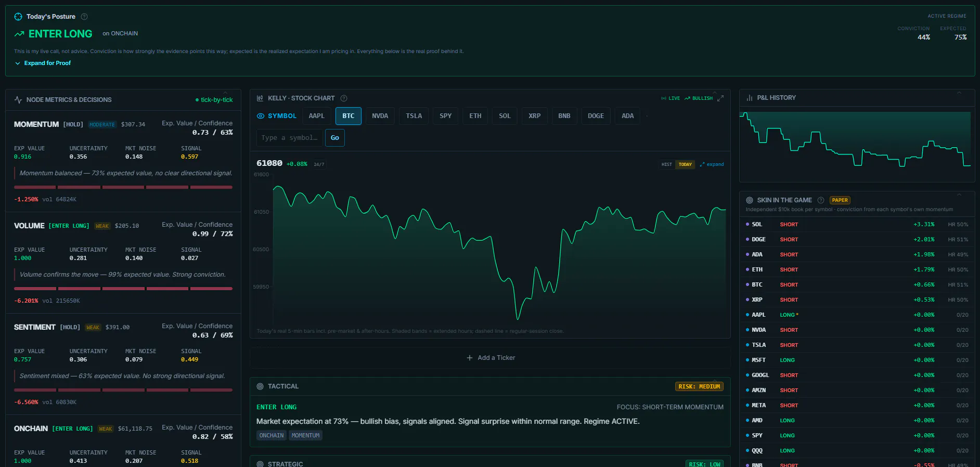Select the SPY ticker tab
The image size is (980, 467).
coord(446,116)
